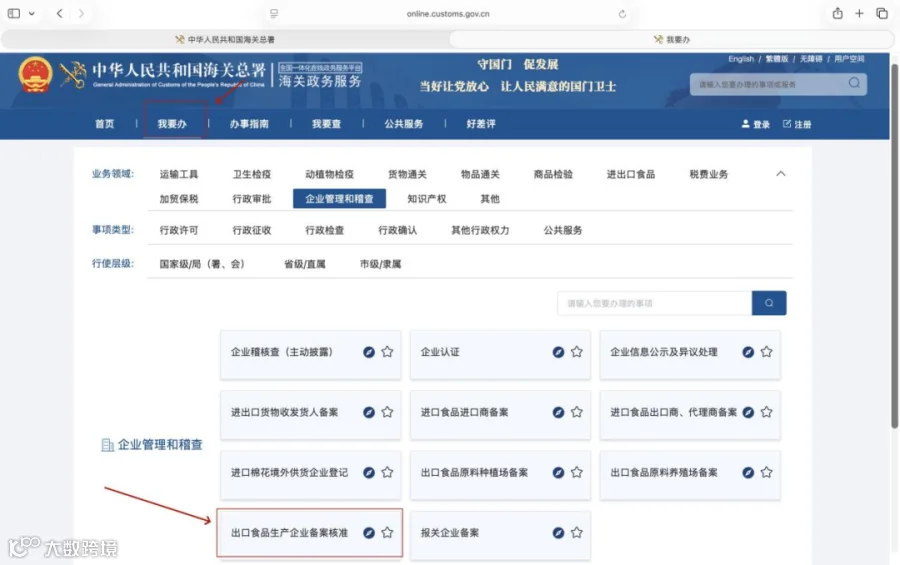Open 办事指南 navigation item
Image resolution: width=900 pixels, height=565 pixels.
[x=249, y=124]
